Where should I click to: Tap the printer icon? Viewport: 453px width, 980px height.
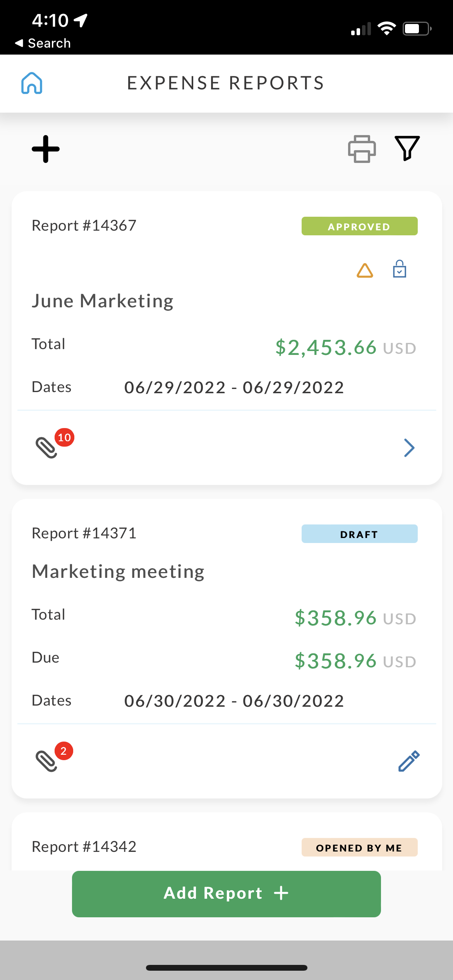[x=362, y=149]
